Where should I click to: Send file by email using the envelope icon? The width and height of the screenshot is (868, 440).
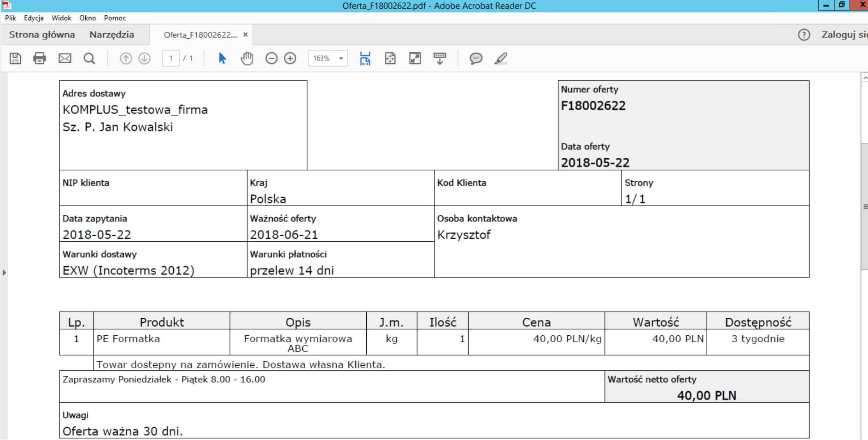[65, 59]
